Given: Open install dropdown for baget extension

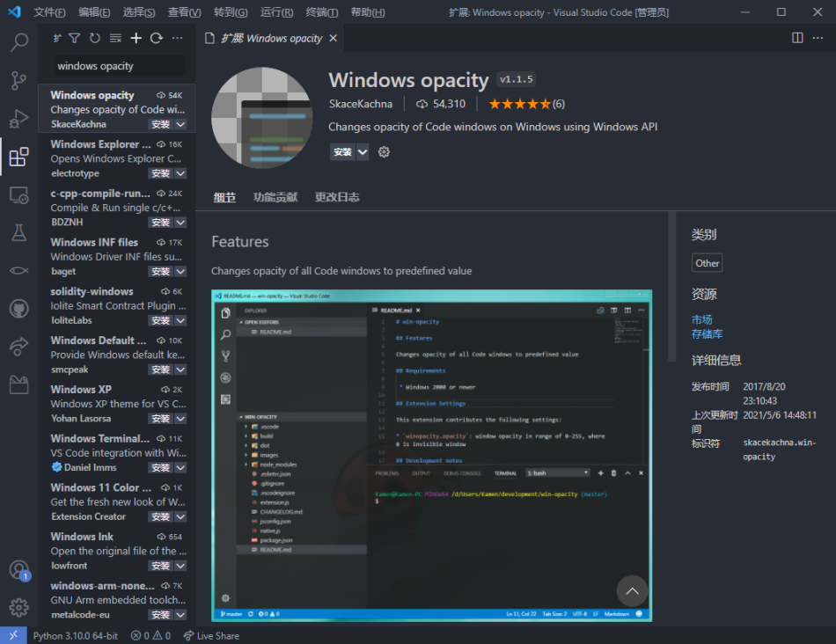Looking at the screenshot, I should click(181, 272).
